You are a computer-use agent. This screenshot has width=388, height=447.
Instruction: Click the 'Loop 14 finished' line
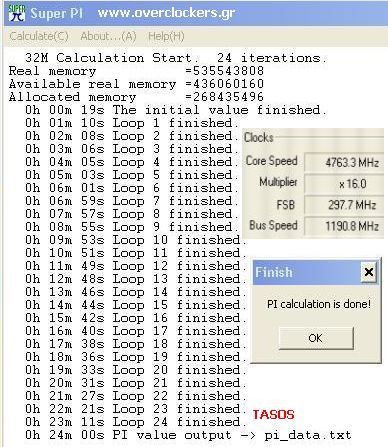coord(136,292)
